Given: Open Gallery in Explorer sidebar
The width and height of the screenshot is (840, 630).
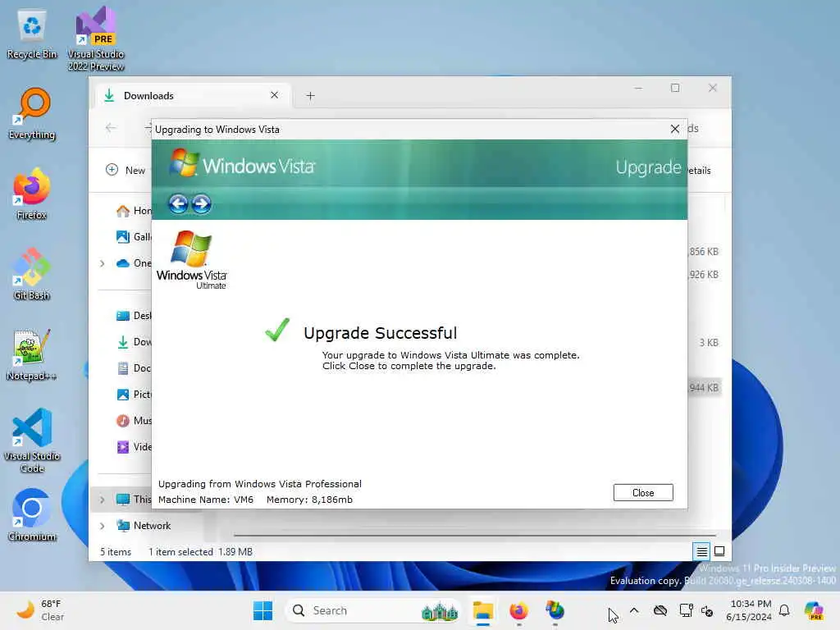Looking at the screenshot, I should coord(134,237).
